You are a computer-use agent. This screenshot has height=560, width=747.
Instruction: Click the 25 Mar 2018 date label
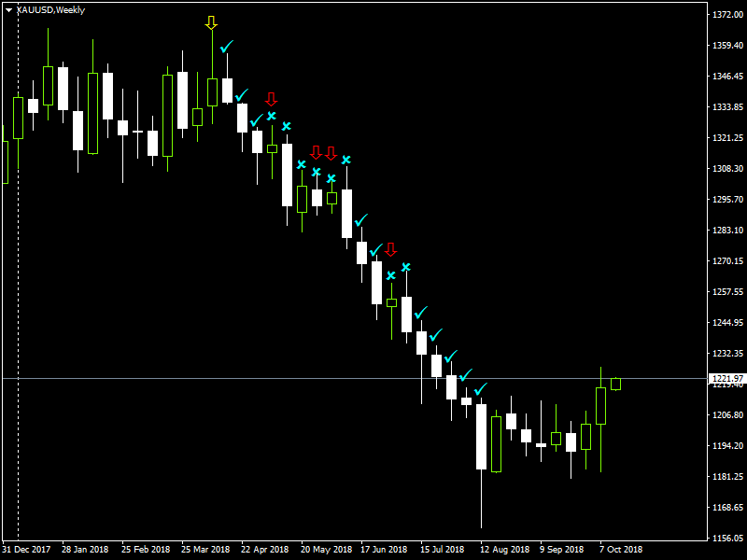(x=205, y=549)
